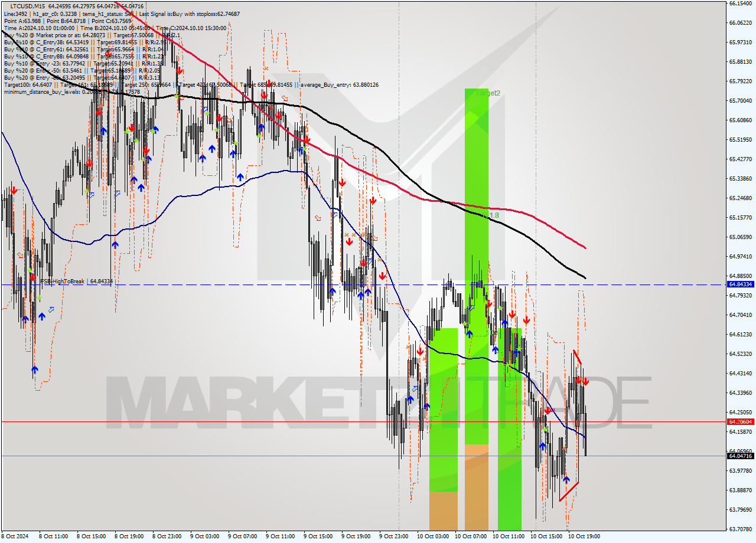756x543 pixels.
Task: Click the black 64.04716 current price tag
Action: point(741,456)
